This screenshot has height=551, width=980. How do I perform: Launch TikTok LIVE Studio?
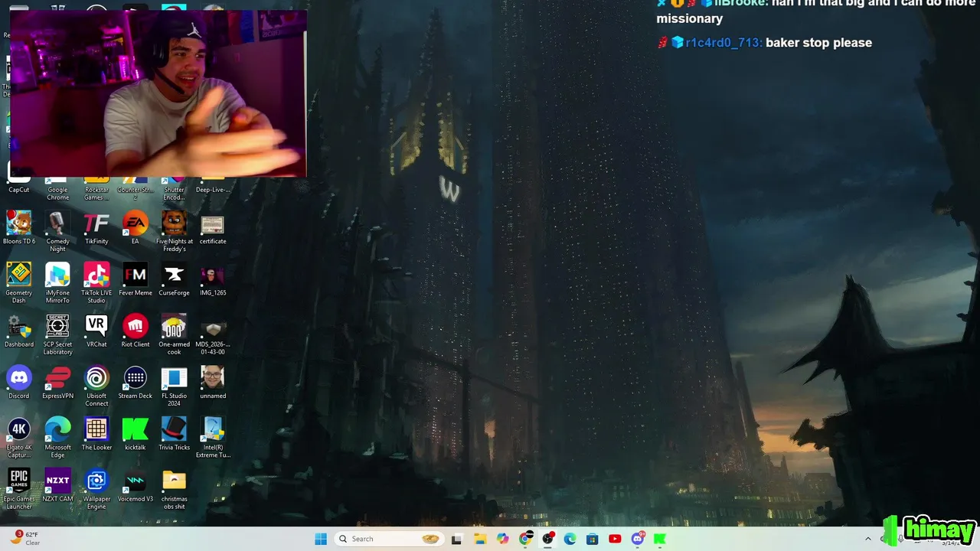(x=96, y=275)
